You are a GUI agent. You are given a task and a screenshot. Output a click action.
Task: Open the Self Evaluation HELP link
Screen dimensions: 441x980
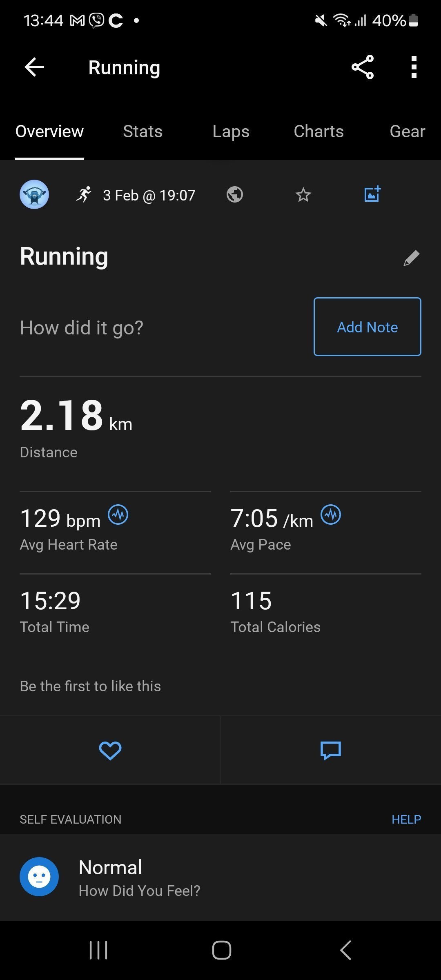(x=406, y=820)
